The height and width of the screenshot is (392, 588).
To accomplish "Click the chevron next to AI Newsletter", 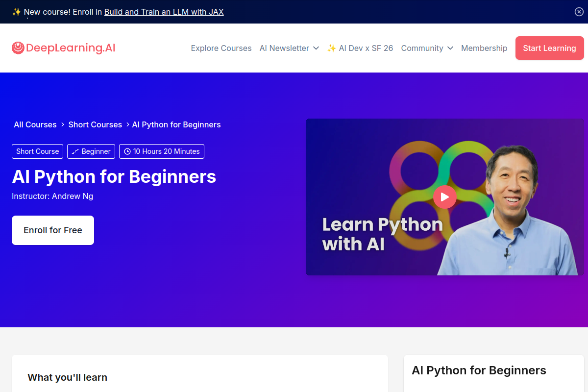I will pyautogui.click(x=316, y=49).
